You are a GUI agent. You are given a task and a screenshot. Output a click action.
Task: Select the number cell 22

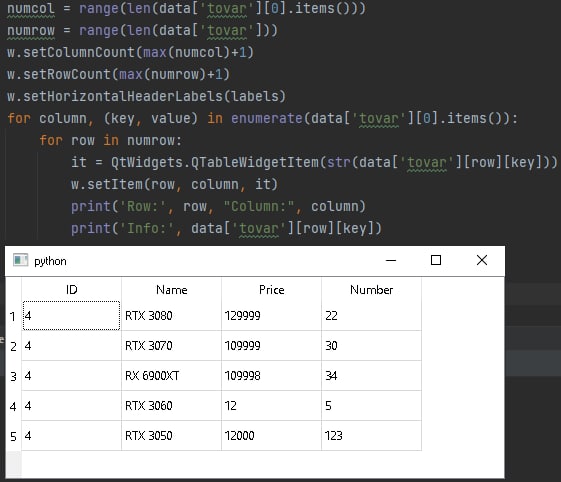tap(371, 316)
